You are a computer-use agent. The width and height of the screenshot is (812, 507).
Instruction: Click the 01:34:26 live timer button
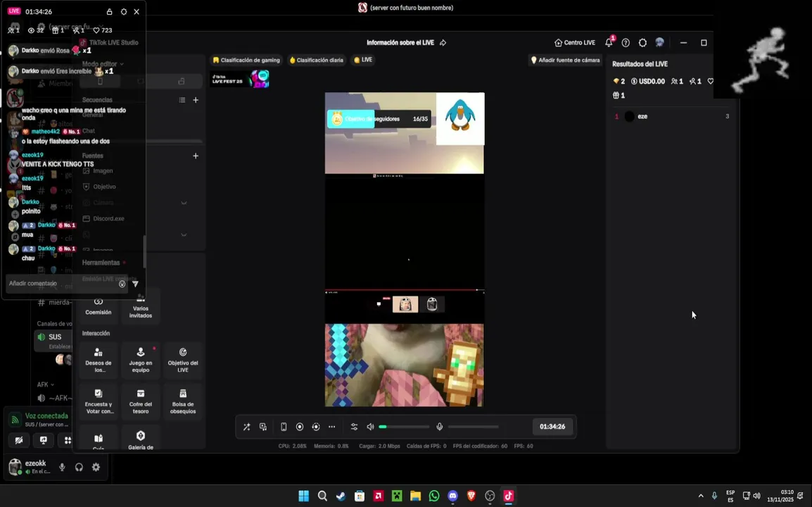pyautogui.click(x=552, y=427)
